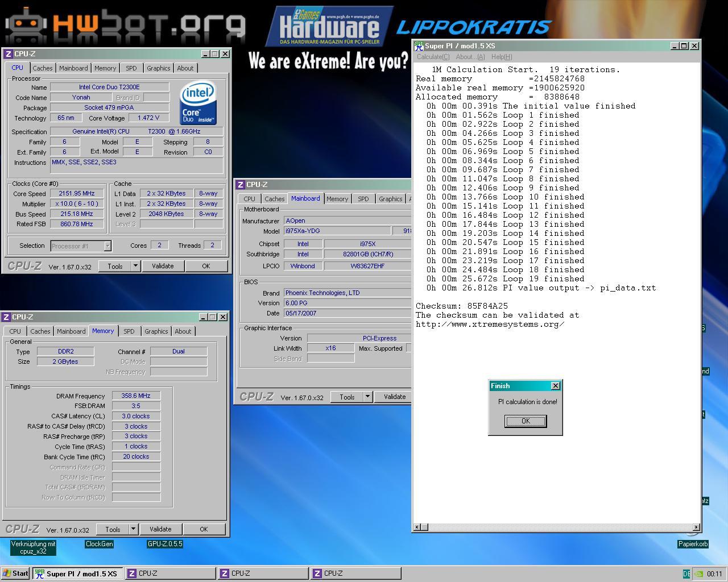Select Memory tab in top CPU-Z window
Screen dimensions: 728x582
(105, 68)
